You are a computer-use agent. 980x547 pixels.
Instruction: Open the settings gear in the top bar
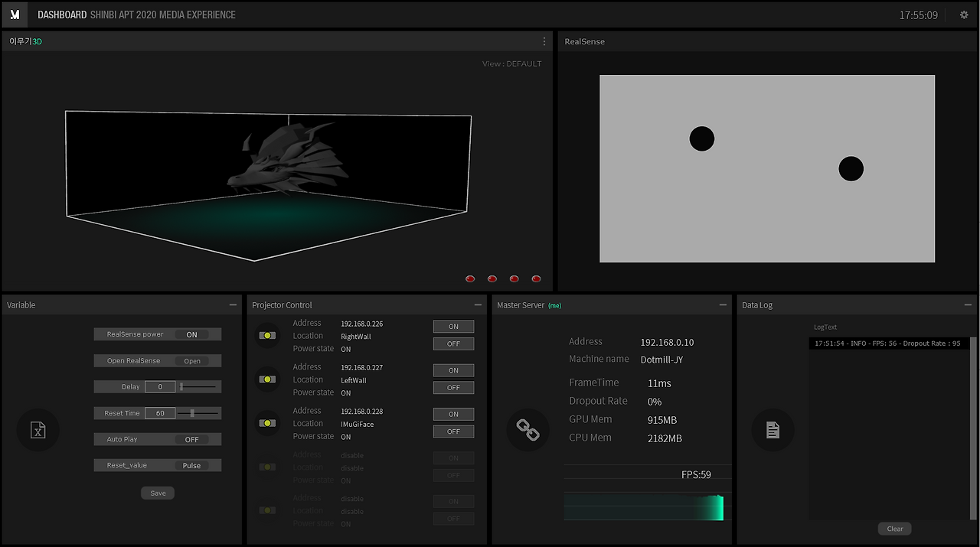pyautogui.click(x=964, y=15)
